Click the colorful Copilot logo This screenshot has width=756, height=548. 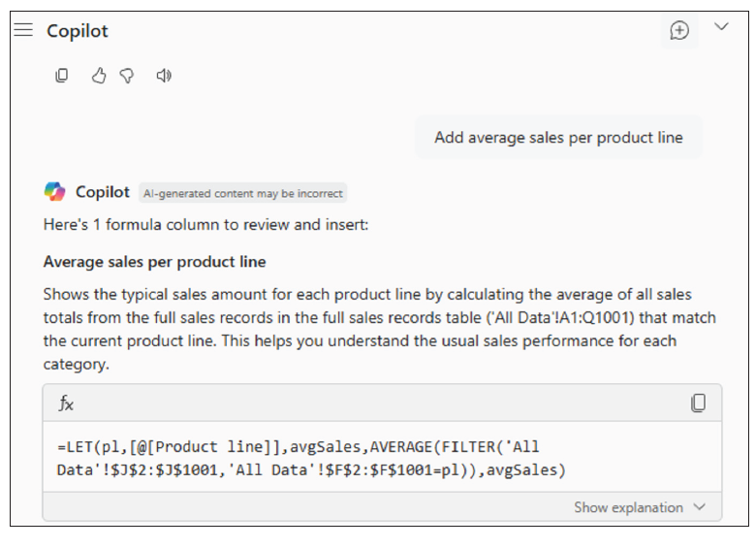click(55, 192)
